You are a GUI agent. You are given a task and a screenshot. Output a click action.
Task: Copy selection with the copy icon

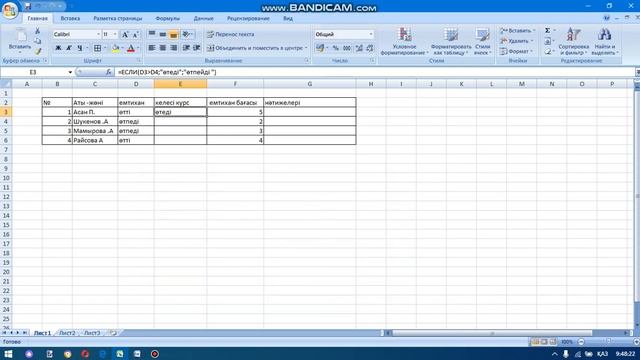coord(38,41)
